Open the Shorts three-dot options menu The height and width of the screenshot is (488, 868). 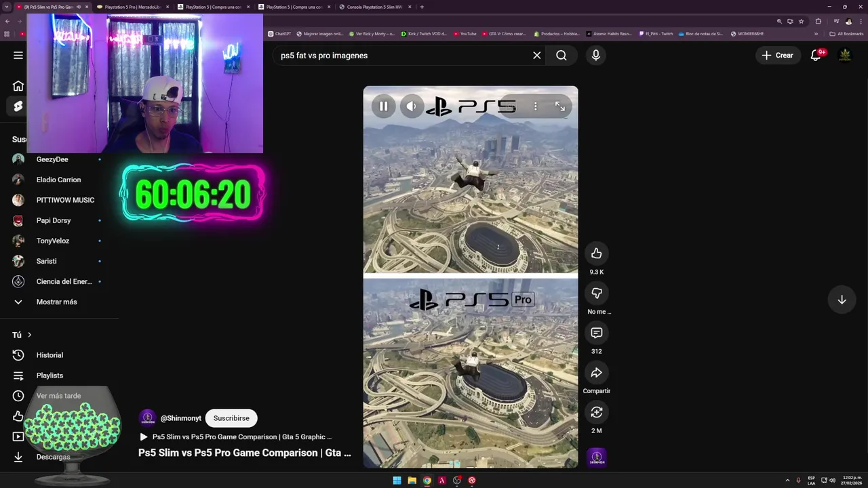pos(535,106)
